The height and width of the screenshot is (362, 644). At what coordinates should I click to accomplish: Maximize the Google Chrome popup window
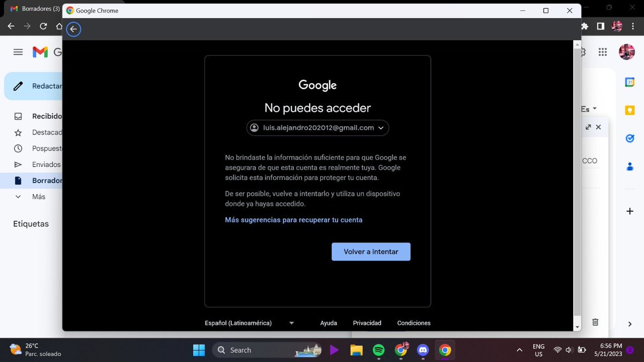[x=546, y=11]
